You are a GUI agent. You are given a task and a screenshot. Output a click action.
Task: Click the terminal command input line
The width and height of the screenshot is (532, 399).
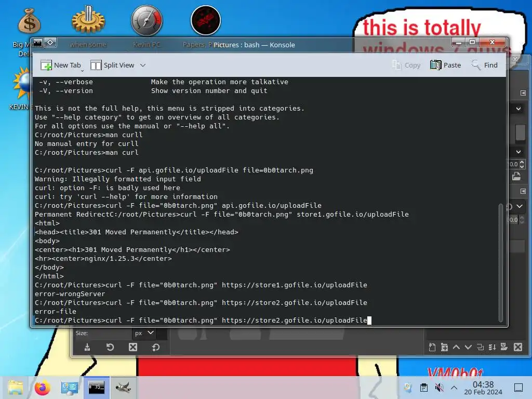coord(203,320)
